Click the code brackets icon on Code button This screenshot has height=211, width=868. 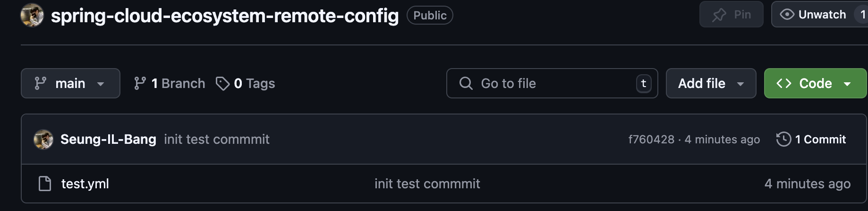[784, 83]
